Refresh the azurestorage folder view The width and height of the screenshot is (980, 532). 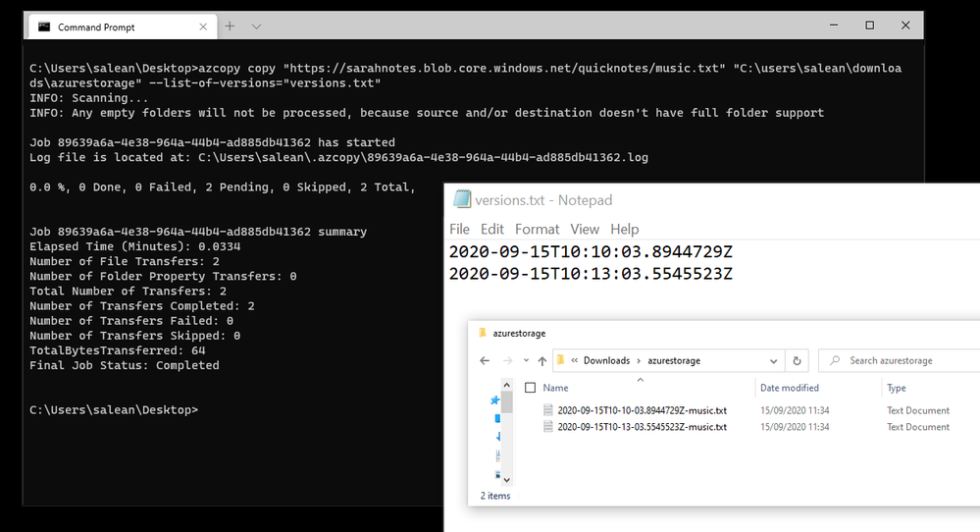[x=797, y=360]
